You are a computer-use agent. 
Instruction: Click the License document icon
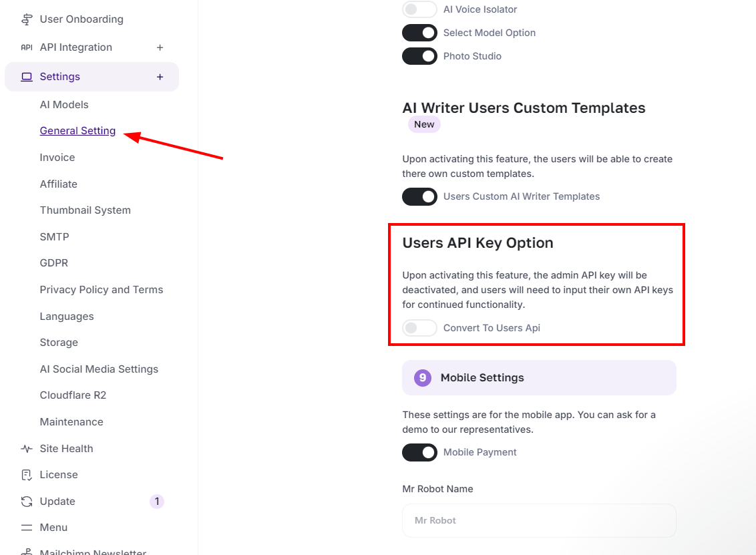(x=27, y=475)
